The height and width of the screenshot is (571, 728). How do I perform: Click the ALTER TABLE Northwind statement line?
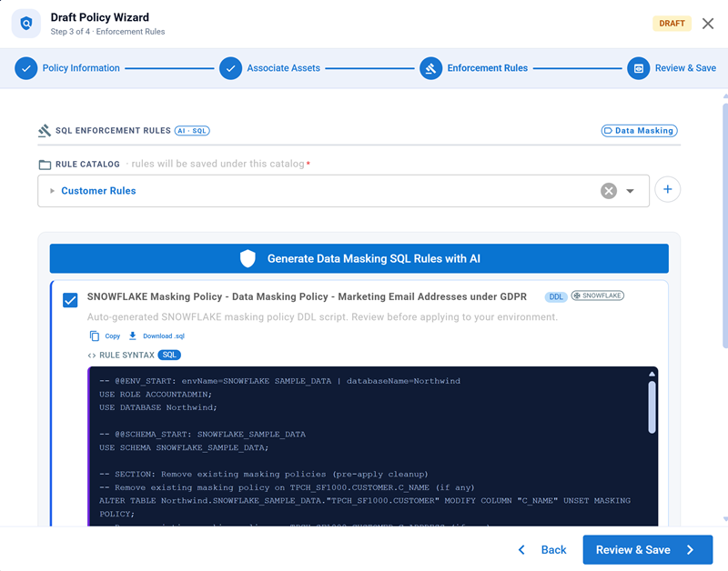point(365,507)
